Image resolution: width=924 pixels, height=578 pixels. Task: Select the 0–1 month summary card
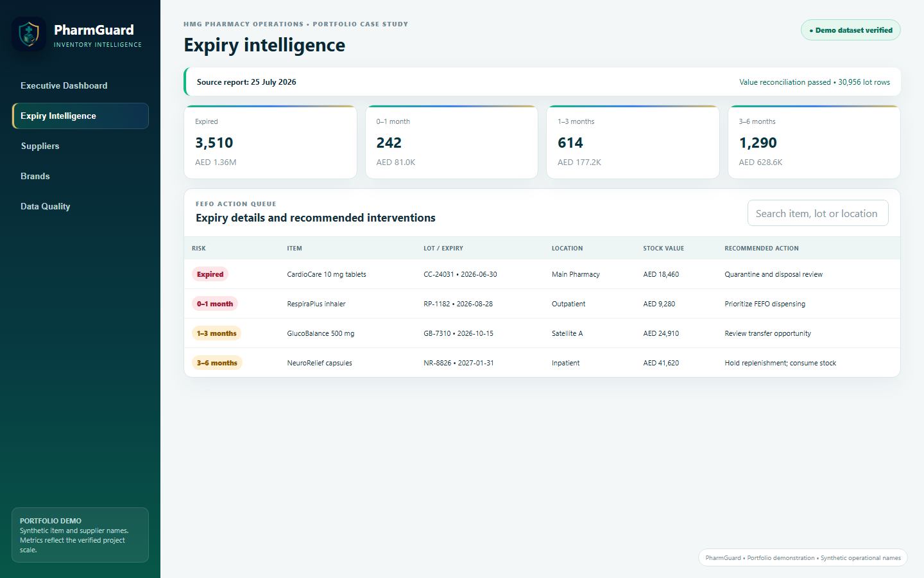[452, 142]
